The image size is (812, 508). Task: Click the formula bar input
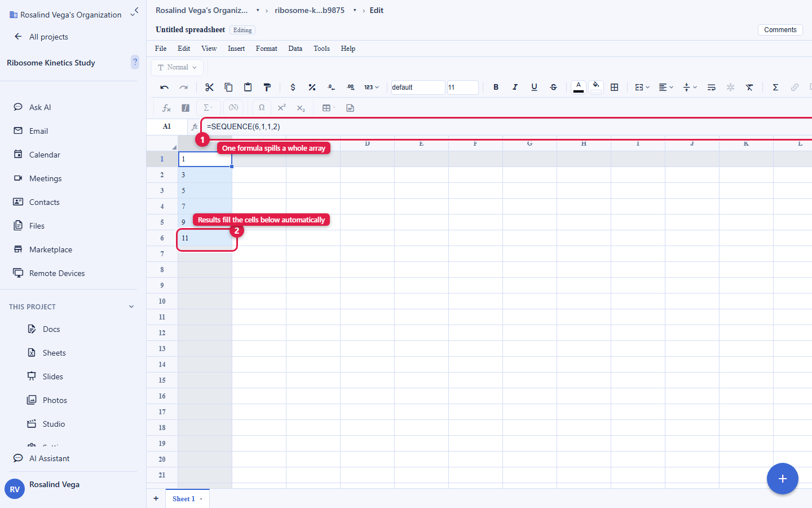pos(507,127)
